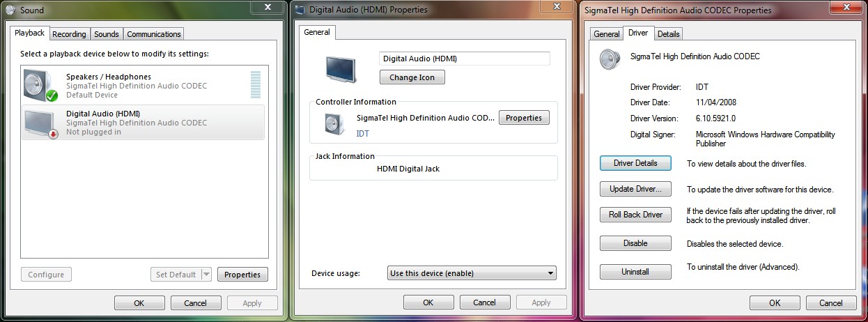Click the Uninstall driver button
Image resolution: width=868 pixels, height=322 pixels.
[x=635, y=272]
